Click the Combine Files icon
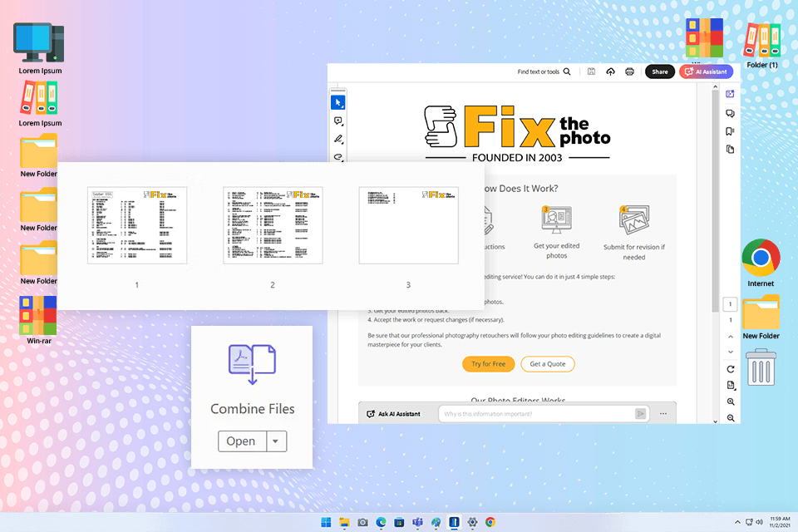 pos(252,364)
